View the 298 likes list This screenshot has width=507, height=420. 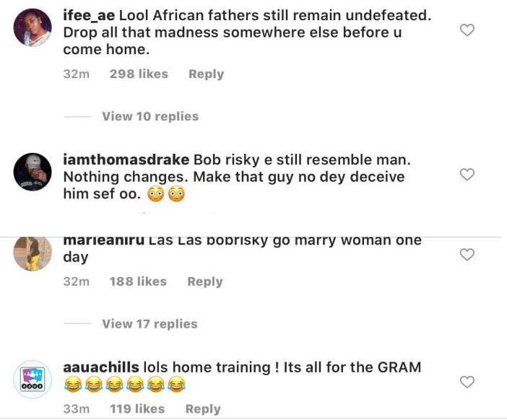tap(139, 74)
